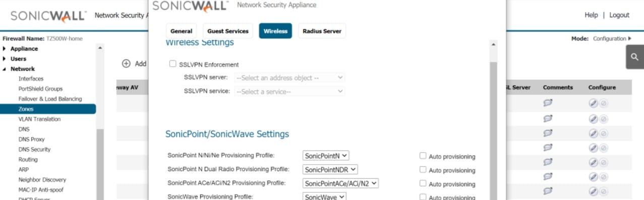Edit pencil icon in third zone row
This screenshot has height=200, width=644.
[594, 133]
